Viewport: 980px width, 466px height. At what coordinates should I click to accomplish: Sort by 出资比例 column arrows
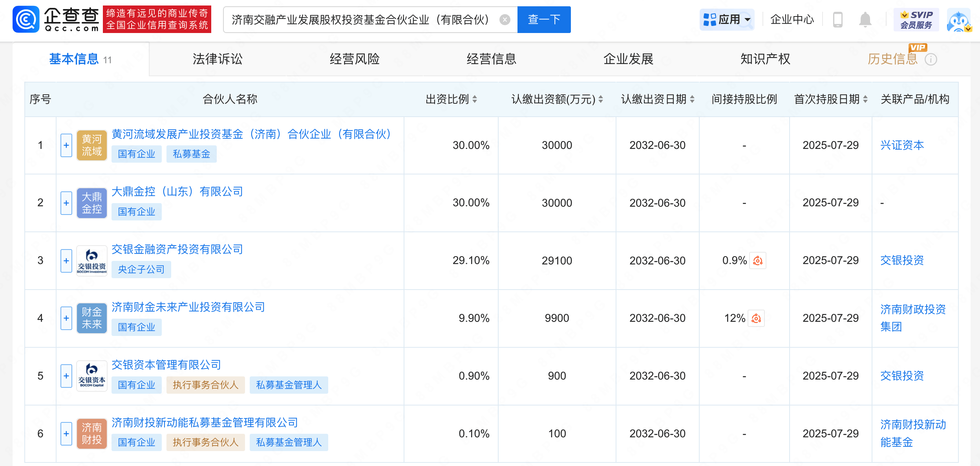coord(475,99)
